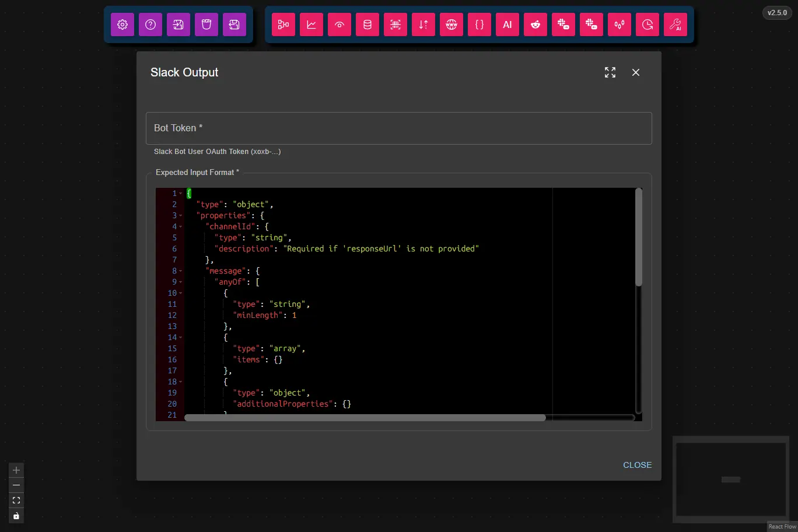Click the barcode scanner node icon
Viewport: 798px width, 532px height.
point(395,24)
